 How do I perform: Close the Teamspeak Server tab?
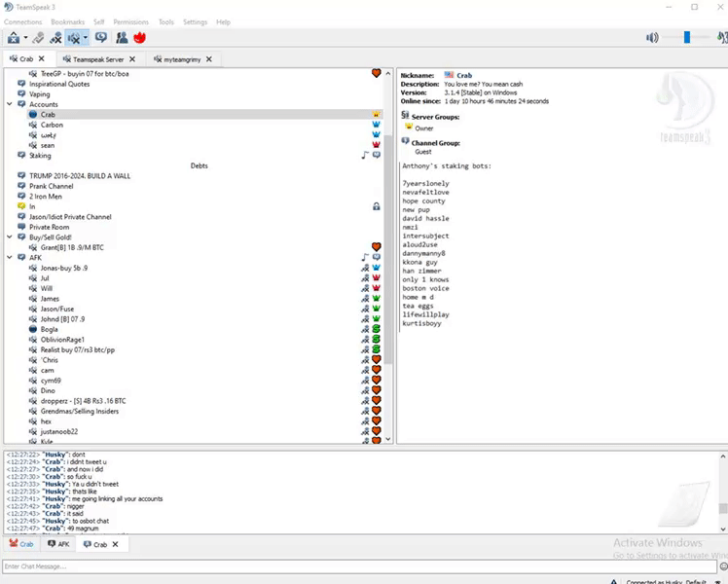(x=132, y=59)
